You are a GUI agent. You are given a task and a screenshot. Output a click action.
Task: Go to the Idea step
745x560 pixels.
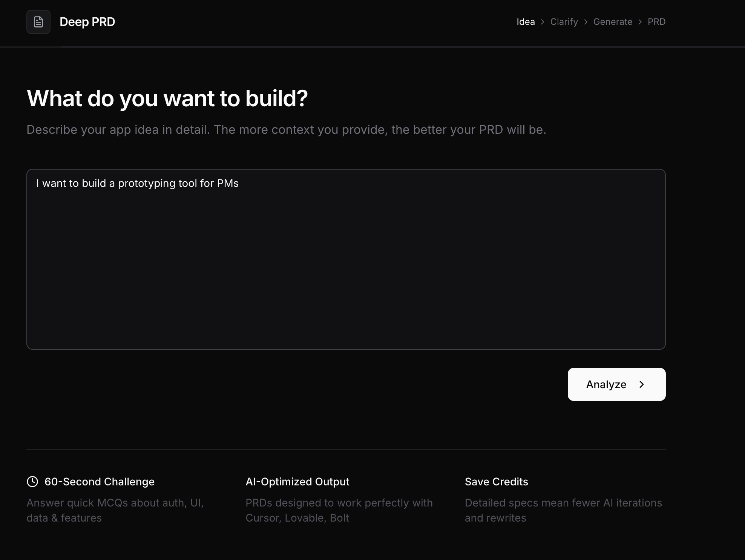coord(526,22)
